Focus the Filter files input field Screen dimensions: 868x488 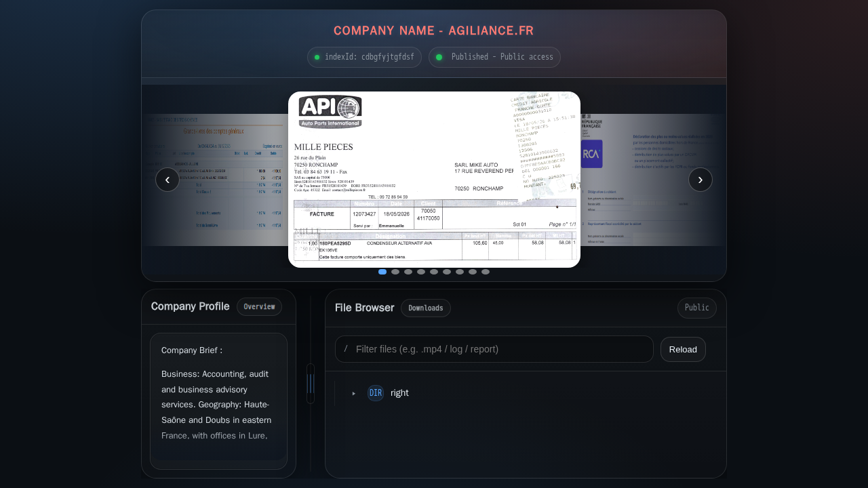494,349
